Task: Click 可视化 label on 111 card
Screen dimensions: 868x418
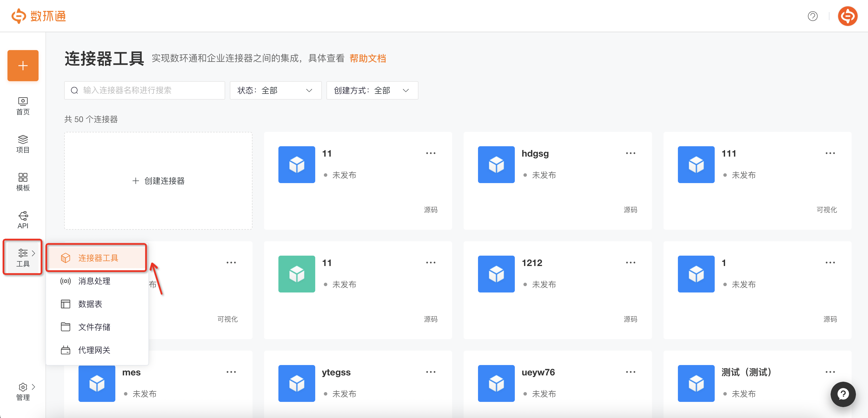Action: tap(826, 210)
